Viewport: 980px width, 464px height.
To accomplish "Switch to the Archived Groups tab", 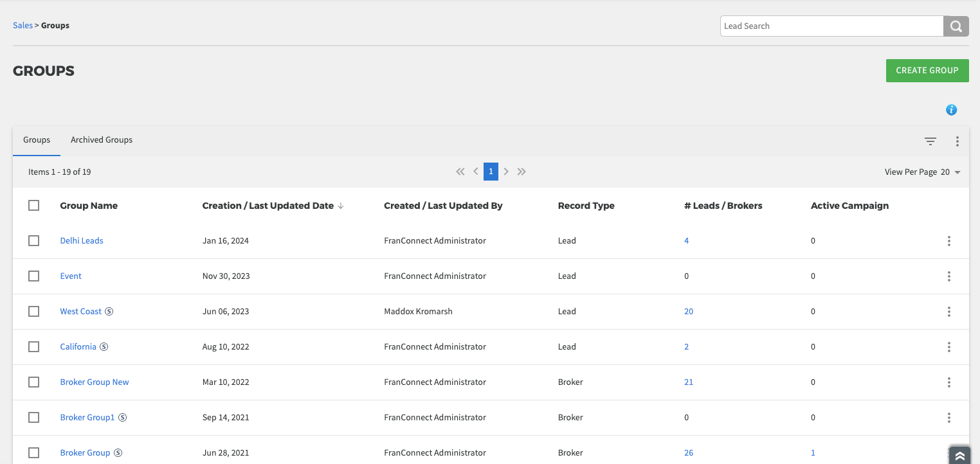I will pos(102,140).
